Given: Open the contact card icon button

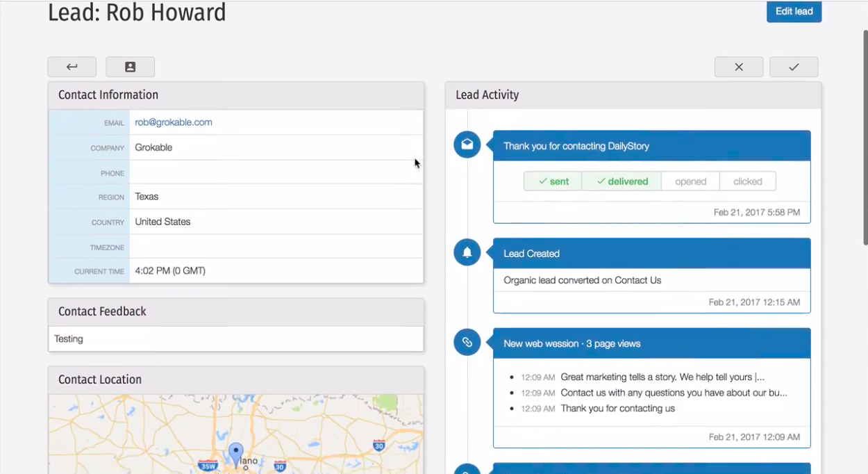Looking at the screenshot, I should [131, 67].
